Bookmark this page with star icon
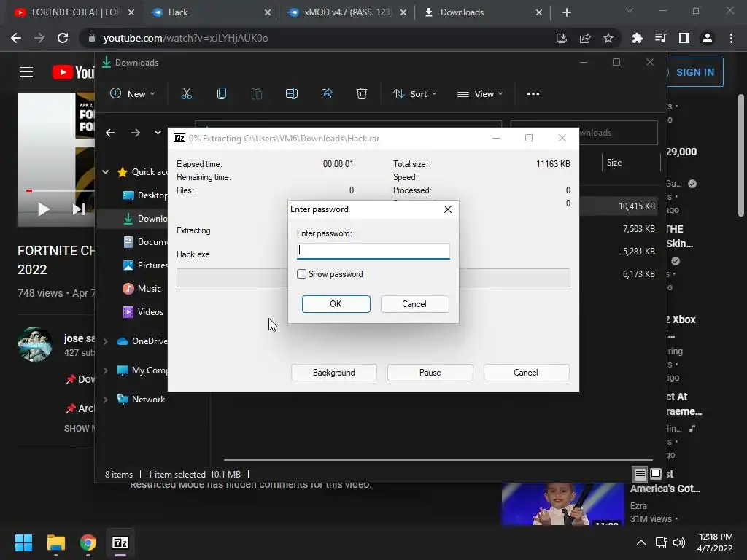747x560 pixels. (608, 38)
